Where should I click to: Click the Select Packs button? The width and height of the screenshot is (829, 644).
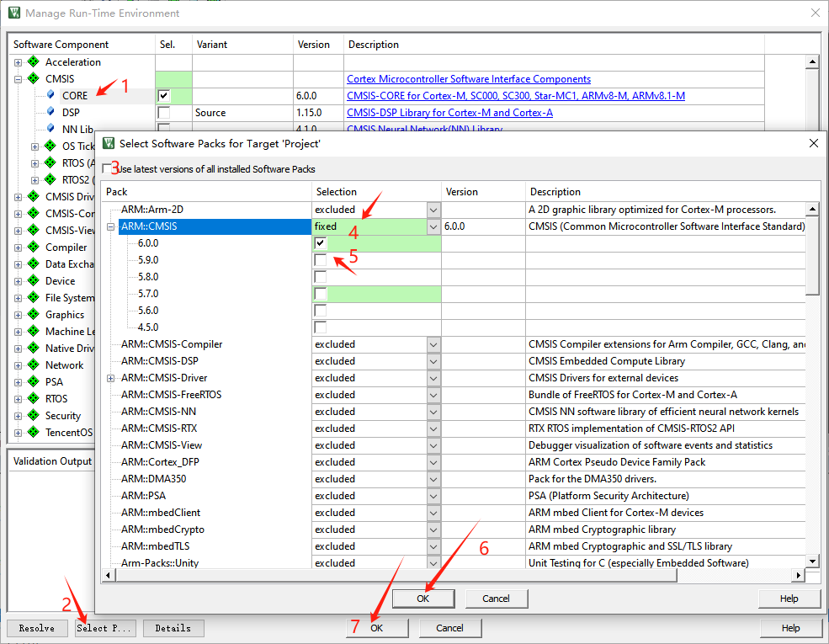[x=105, y=628]
